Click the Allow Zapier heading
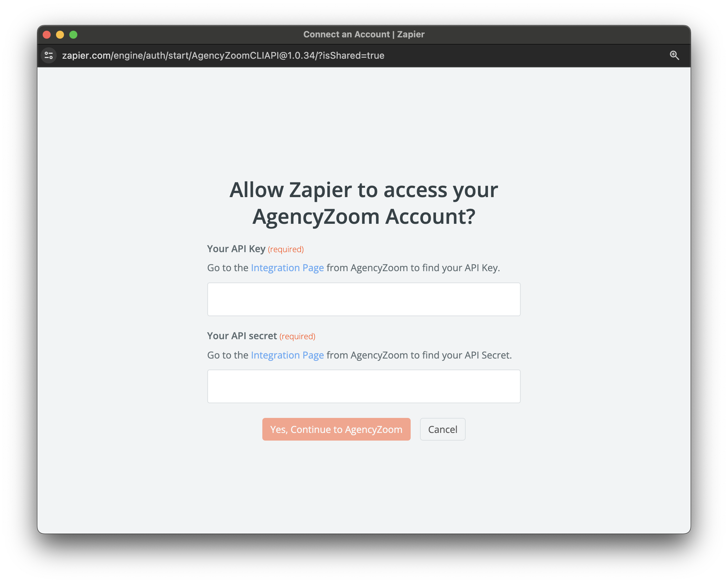728x583 pixels. coord(364,203)
